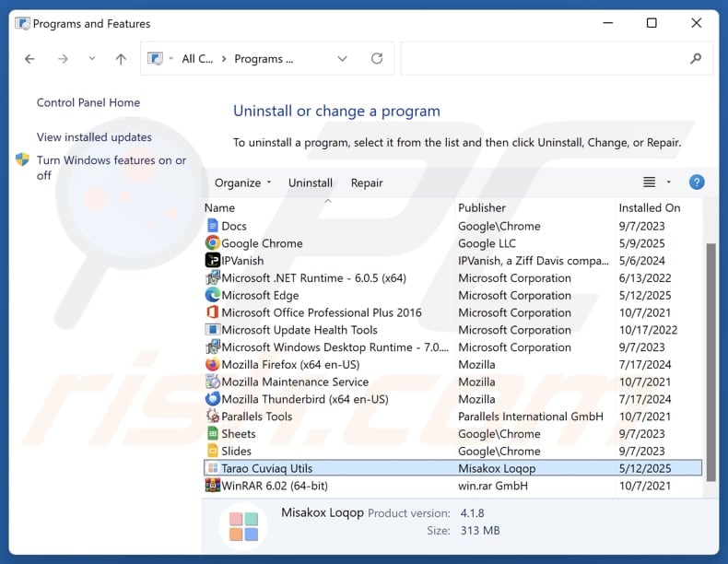The image size is (728, 564).
Task: Click Parallels International GmbH publisher cell
Action: (531, 417)
